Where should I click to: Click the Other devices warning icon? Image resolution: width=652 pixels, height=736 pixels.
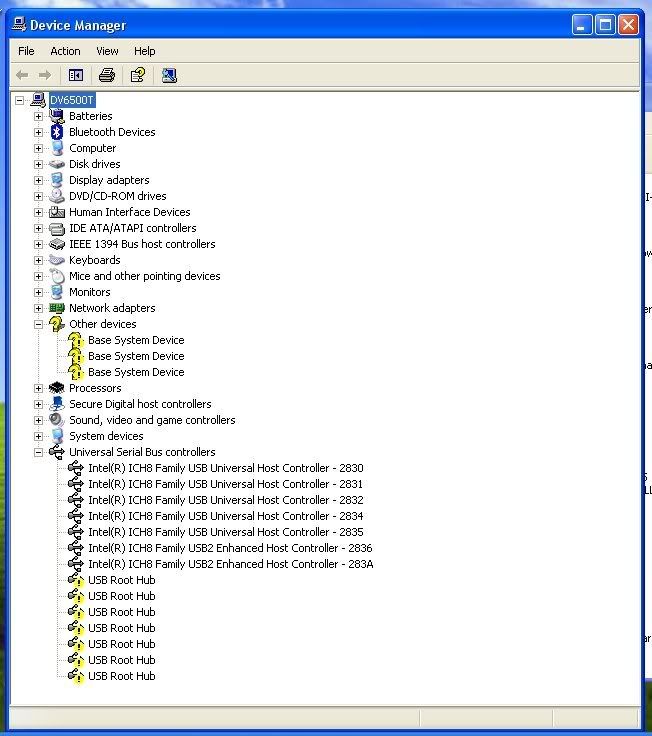[57, 324]
